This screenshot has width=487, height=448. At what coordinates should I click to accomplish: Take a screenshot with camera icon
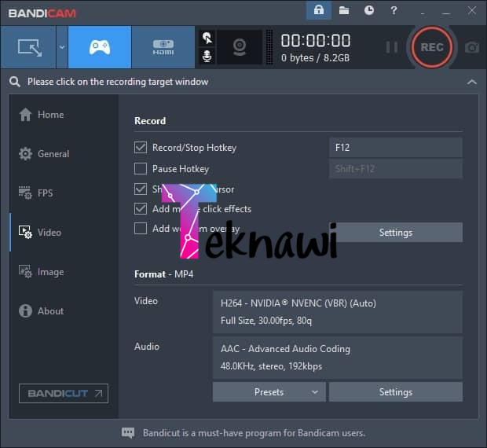pyautogui.click(x=472, y=47)
